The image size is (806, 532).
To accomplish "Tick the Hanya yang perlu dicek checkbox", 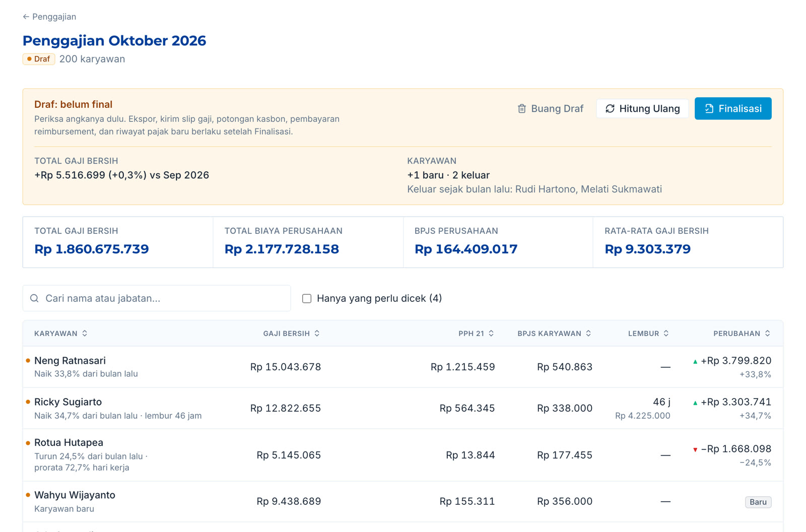I will coord(307,298).
